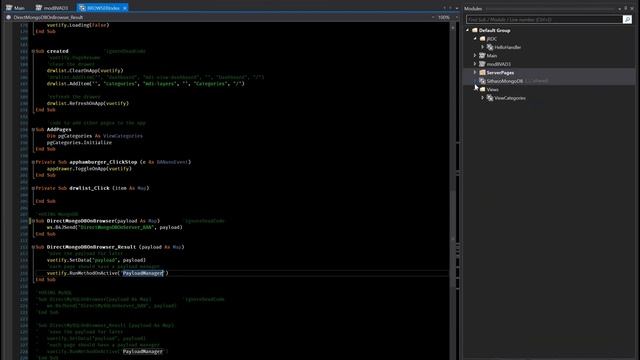Collapse the Sub created code block
Image resolution: width=640 pixels, height=360 pixels.
33,51
